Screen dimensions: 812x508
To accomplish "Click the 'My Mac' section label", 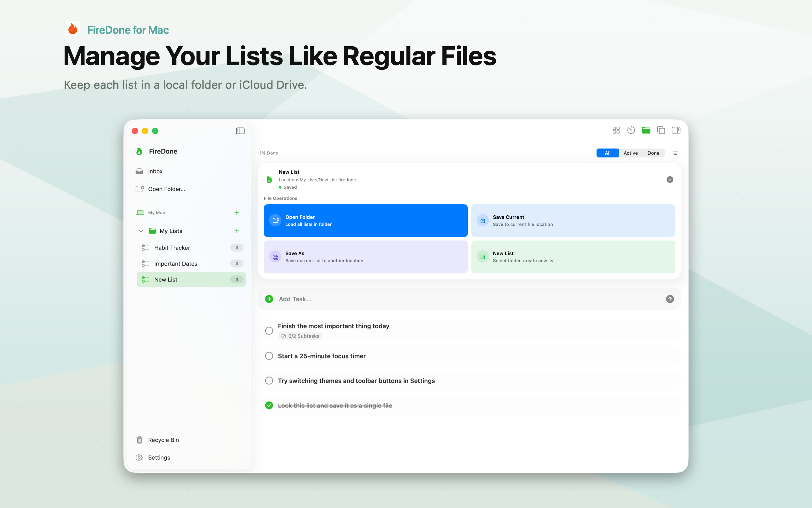I will (x=157, y=213).
